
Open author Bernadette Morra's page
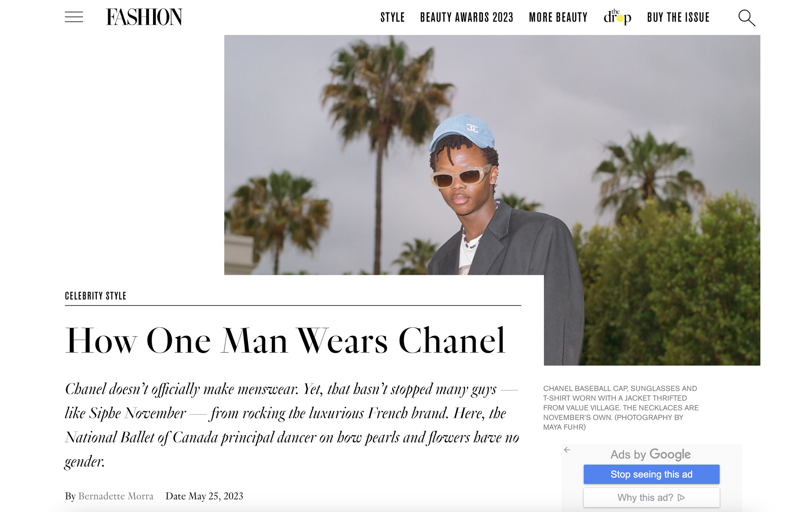coord(116,496)
